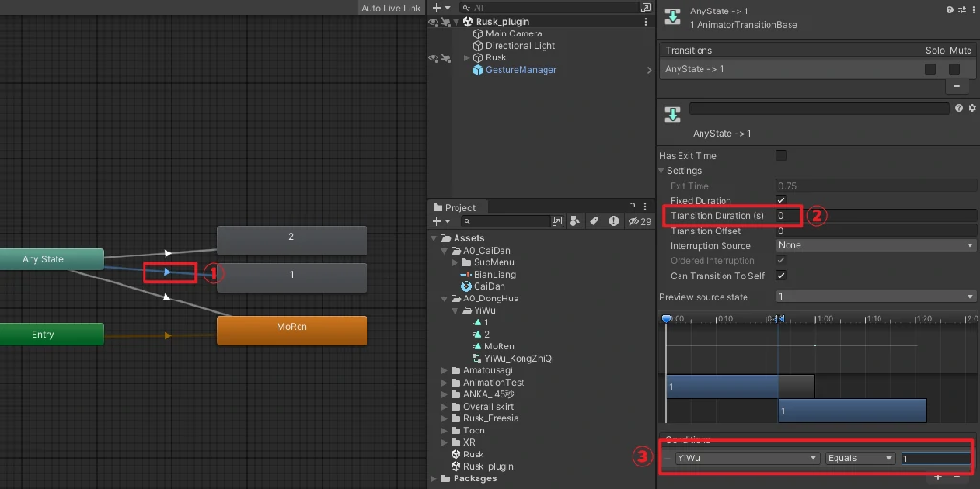Viewport: 980px width, 489px height.
Task: Check the Has Exit Time checkbox
Action: (781, 155)
